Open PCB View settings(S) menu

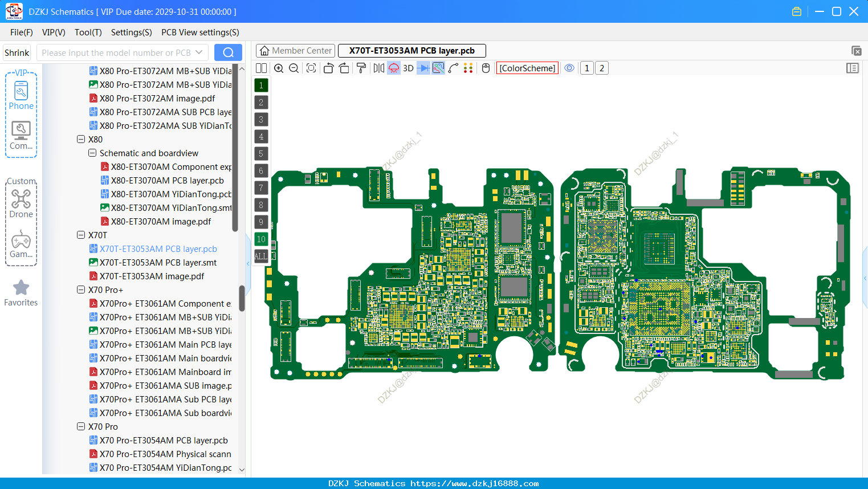200,32
